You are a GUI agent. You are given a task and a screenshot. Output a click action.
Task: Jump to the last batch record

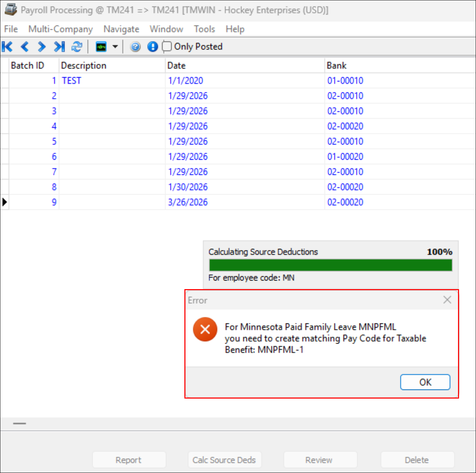59,46
